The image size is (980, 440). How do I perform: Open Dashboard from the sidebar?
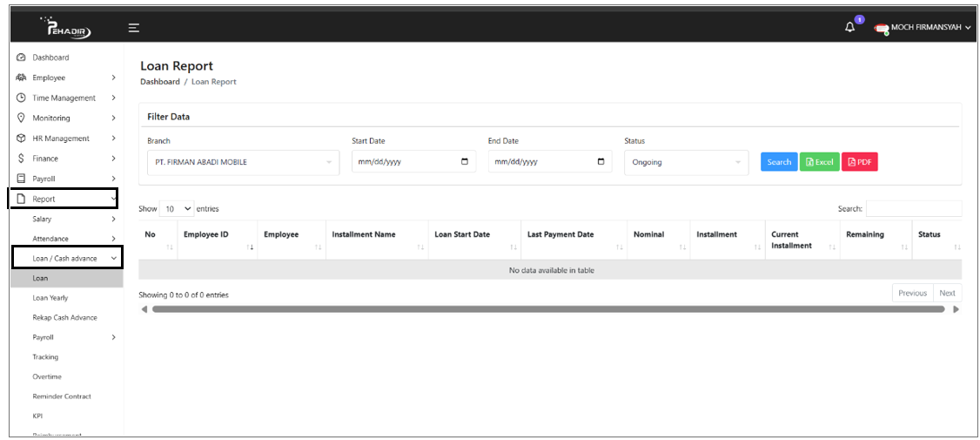[50, 58]
